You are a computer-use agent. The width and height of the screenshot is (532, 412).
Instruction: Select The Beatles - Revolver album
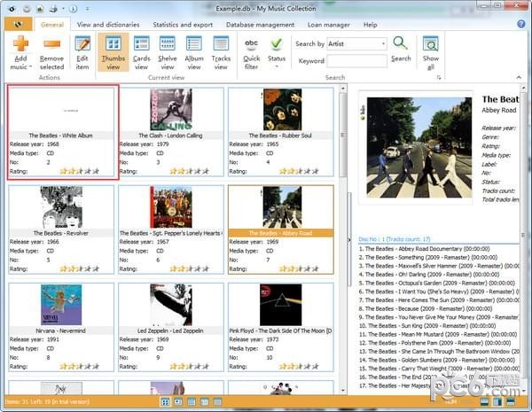(61, 229)
